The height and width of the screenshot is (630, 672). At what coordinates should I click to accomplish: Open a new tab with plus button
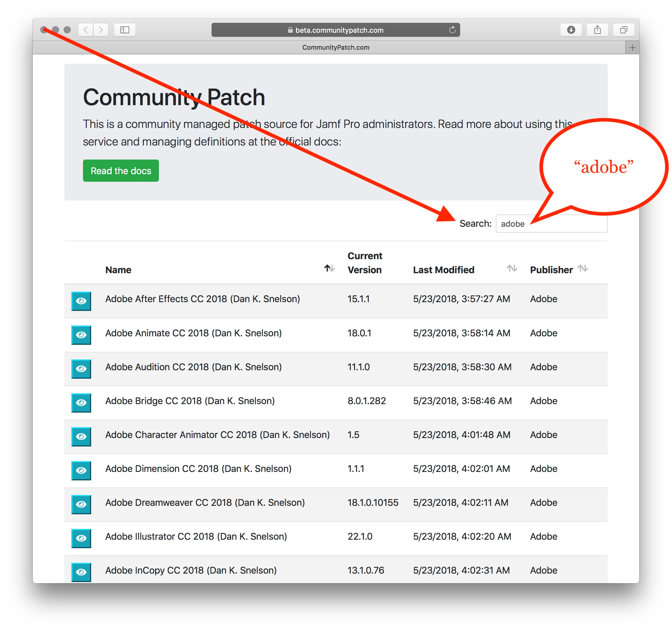[632, 48]
